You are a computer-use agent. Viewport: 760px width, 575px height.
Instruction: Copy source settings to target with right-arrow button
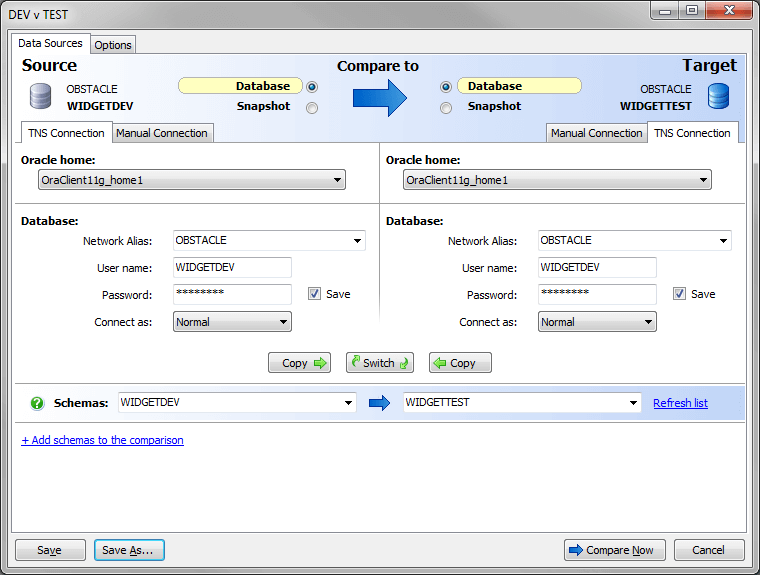click(299, 363)
